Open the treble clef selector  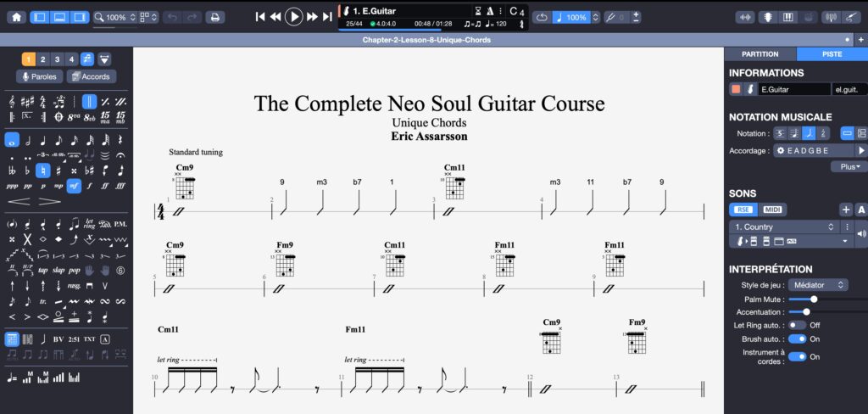pos(12,101)
